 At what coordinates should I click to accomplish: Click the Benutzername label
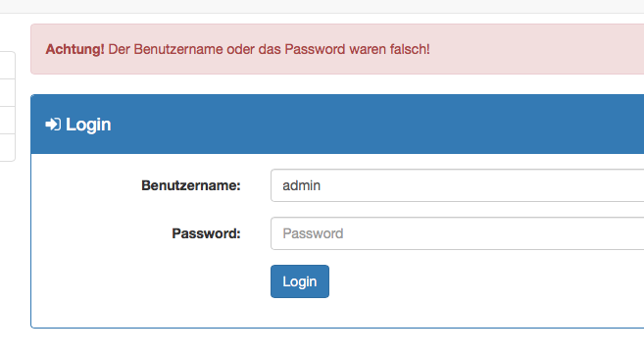(191, 185)
